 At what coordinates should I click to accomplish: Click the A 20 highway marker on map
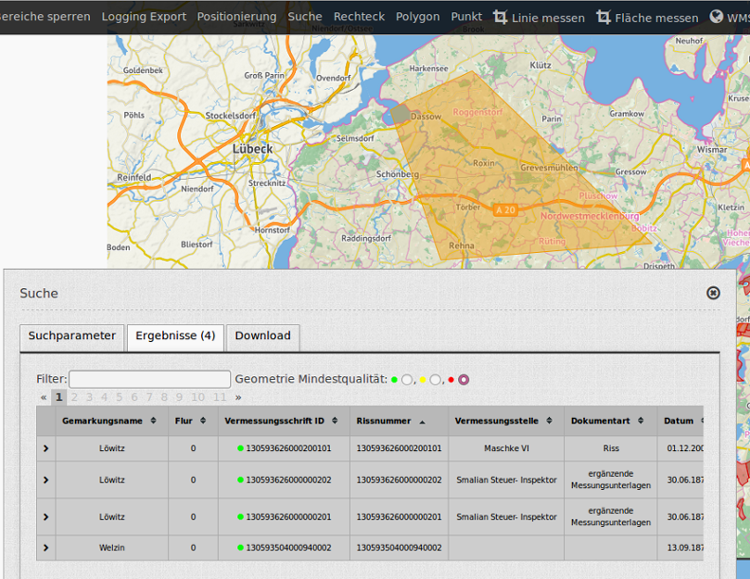coord(505,210)
